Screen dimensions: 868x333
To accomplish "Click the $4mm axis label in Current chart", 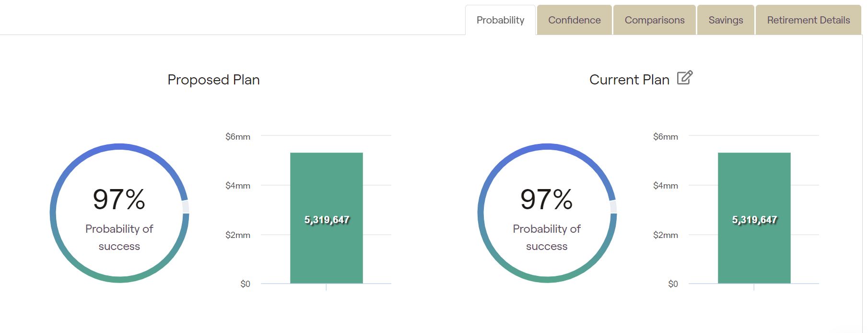I will tap(666, 186).
